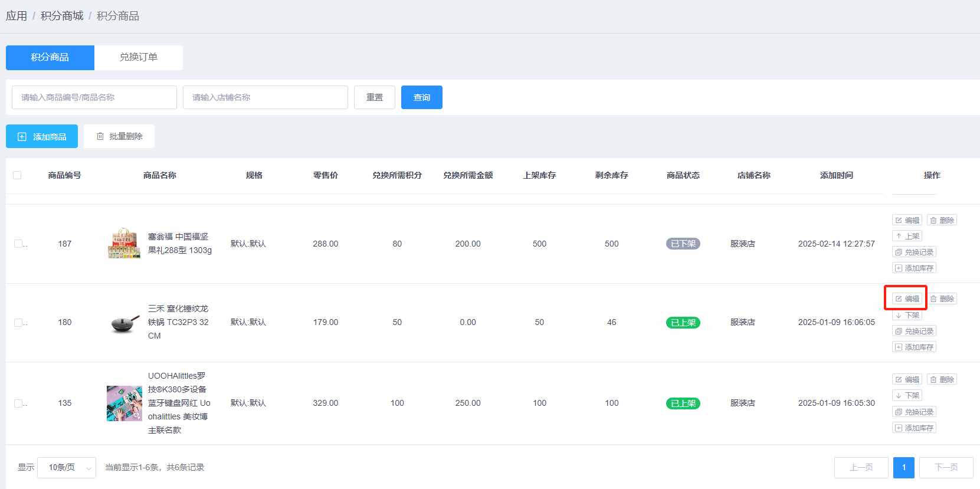Switch to the 兑换订单 tab
This screenshot has width=980, height=489.
[x=139, y=57]
